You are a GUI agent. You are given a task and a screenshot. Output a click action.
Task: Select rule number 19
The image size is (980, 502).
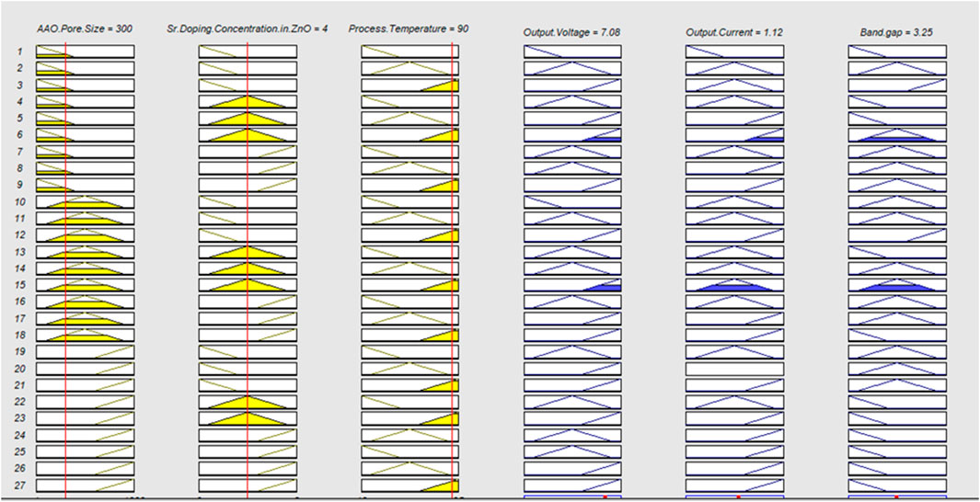20,351
